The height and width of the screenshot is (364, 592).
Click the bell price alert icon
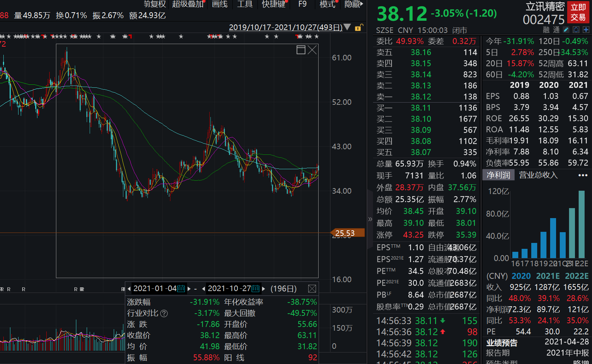coord(576,30)
